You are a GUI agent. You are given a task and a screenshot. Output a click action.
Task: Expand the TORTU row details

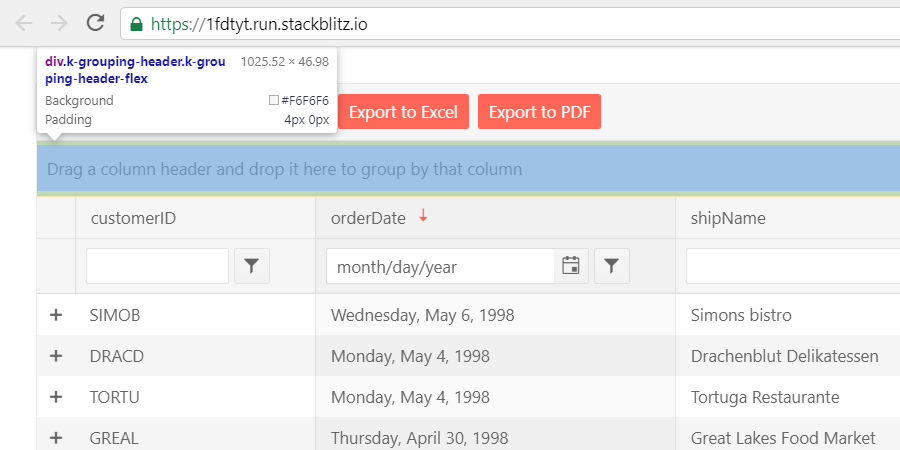tap(56, 397)
